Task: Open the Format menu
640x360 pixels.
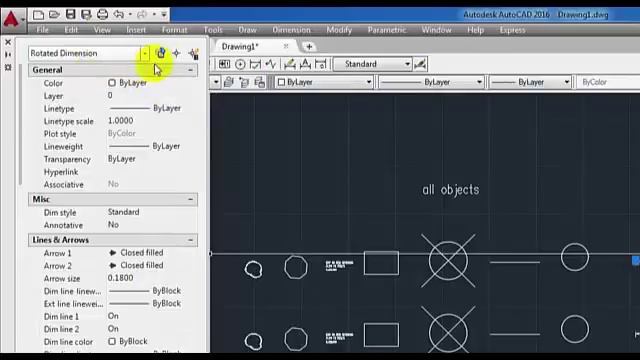Action: (x=175, y=30)
